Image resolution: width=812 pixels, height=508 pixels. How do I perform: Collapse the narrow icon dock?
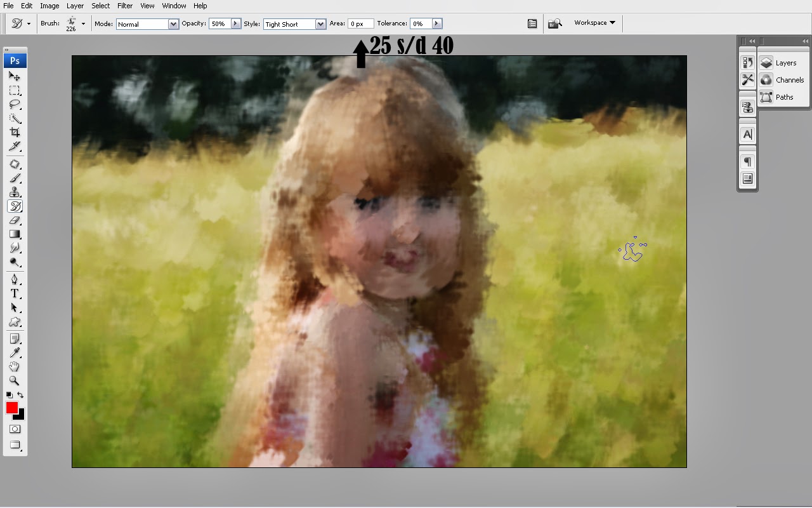coord(752,41)
